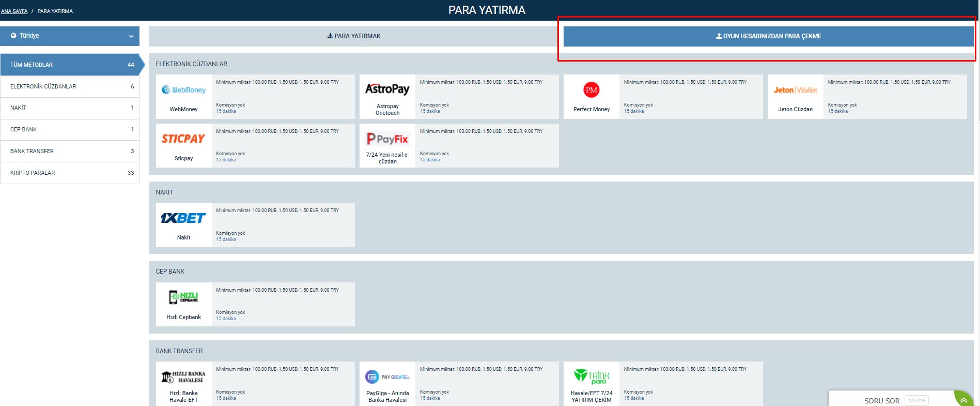Show Bank Transfer methods in sidebar
This screenshot has height=406, width=980.
[x=70, y=151]
